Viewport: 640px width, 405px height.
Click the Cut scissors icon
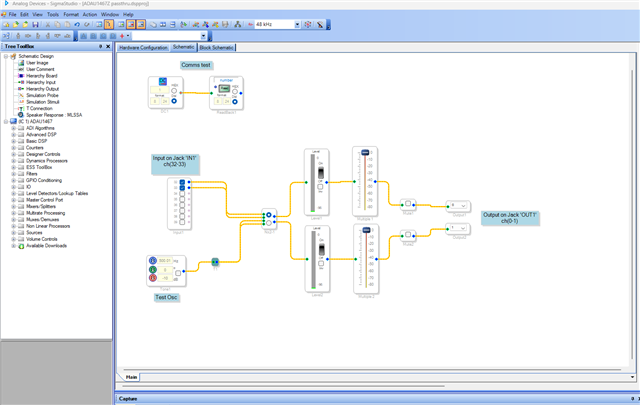47,24
